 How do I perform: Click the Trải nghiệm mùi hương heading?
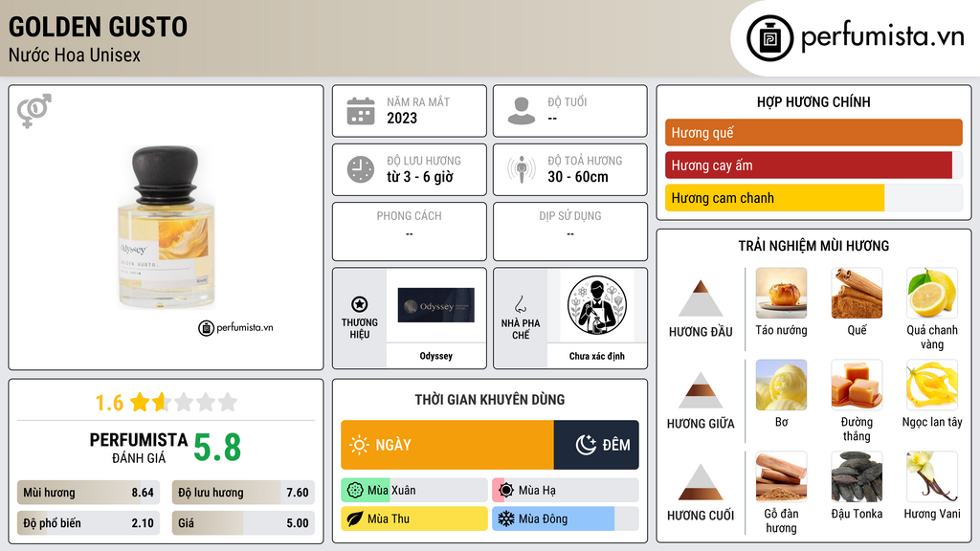tap(813, 246)
